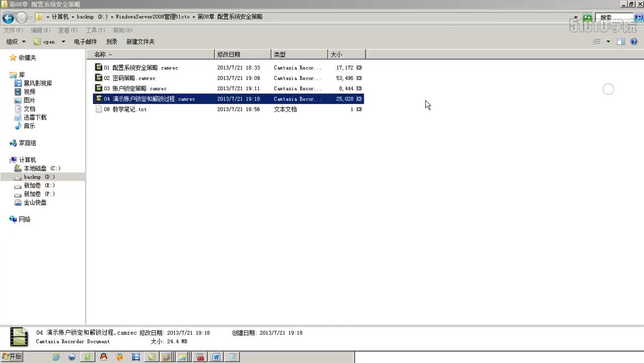The width and height of the screenshot is (644, 363).
Task: Open 新加卷 (F:) drive
Action: coord(39,194)
